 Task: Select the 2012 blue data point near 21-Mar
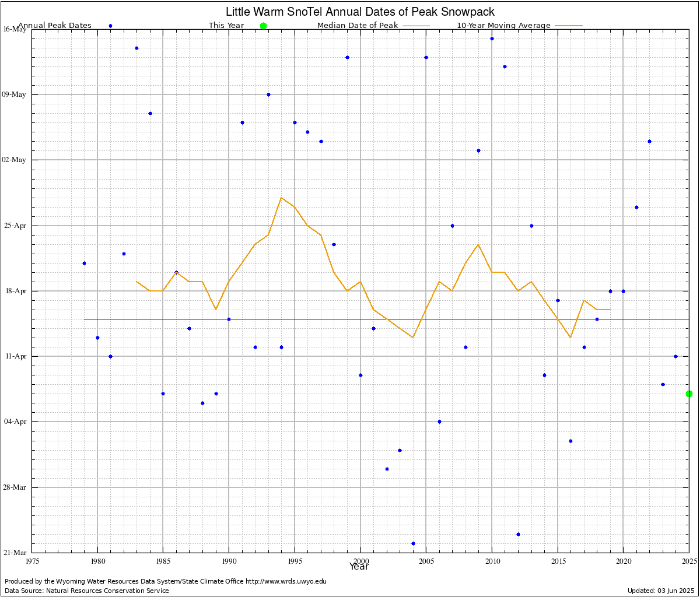click(518, 534)
